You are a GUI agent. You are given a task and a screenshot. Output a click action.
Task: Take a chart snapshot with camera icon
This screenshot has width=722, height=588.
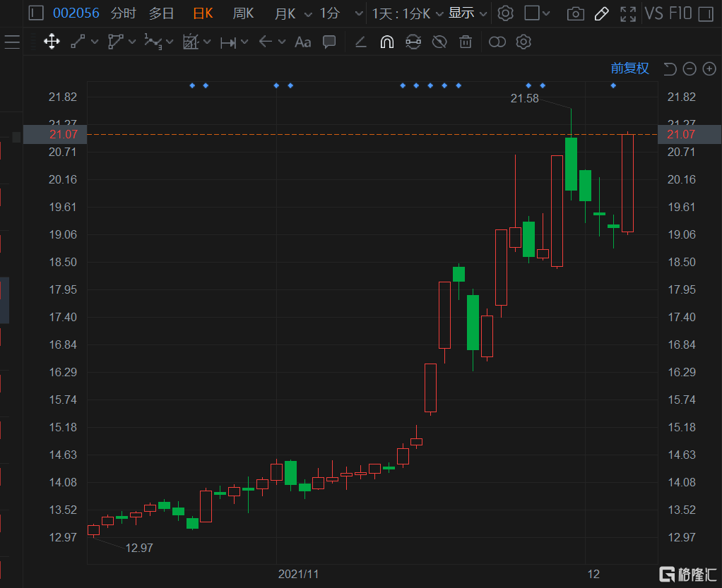pyautogui.click(x=576, y=14)
